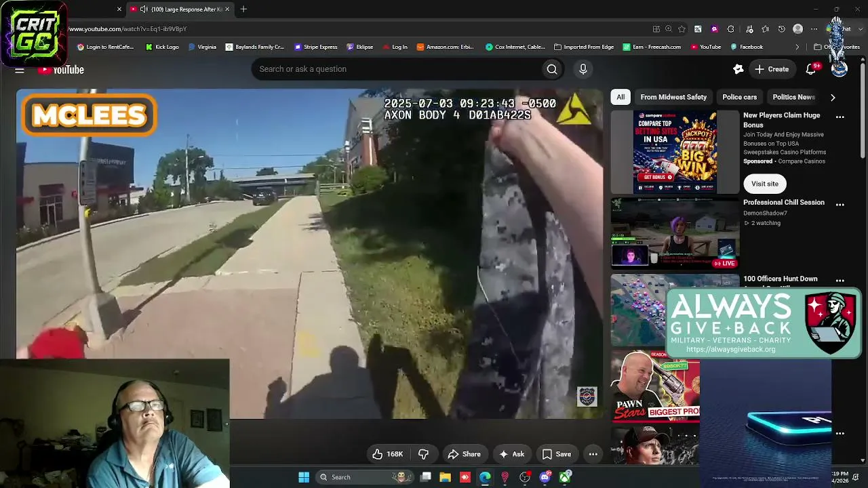Viewport: 868px width, 488px height.
Task: Open options for New Players Claim Huge Bonus ad
Action: click(840, 117)
